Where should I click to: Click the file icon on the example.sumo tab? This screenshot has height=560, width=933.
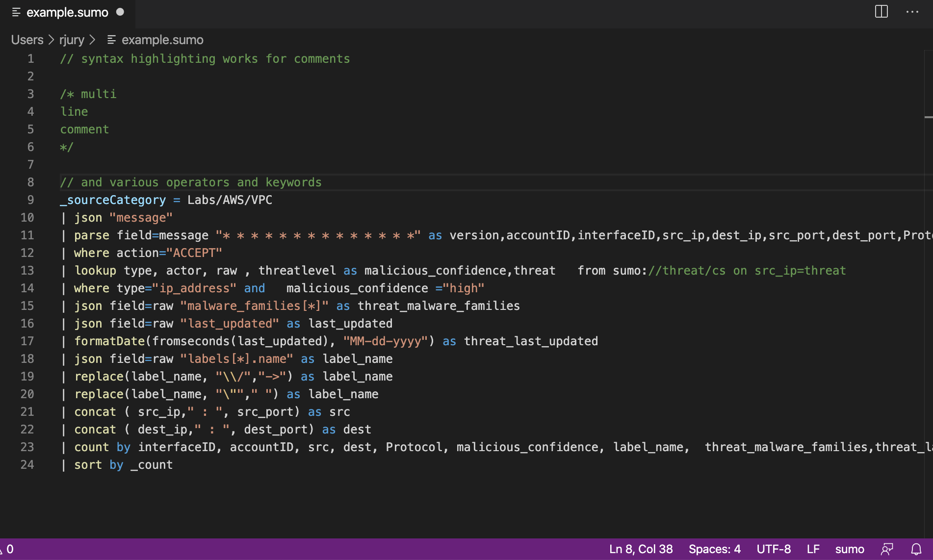16,12
